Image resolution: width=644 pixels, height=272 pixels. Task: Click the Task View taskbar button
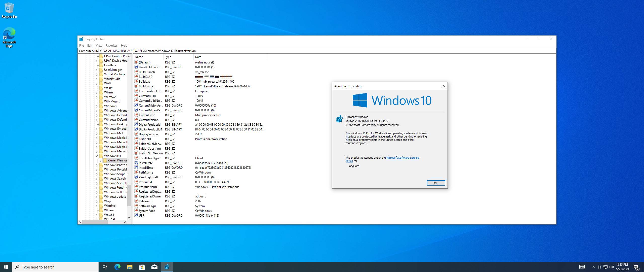[105, 267]
